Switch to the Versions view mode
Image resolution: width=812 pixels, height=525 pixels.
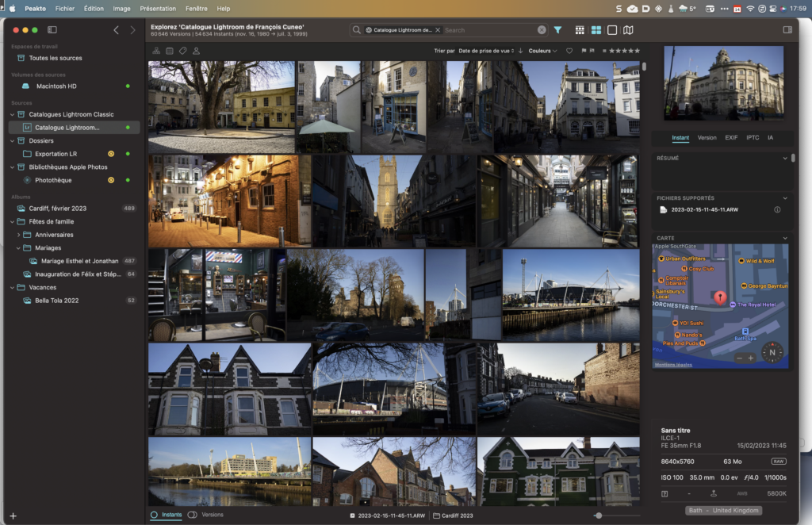point(206,515)
